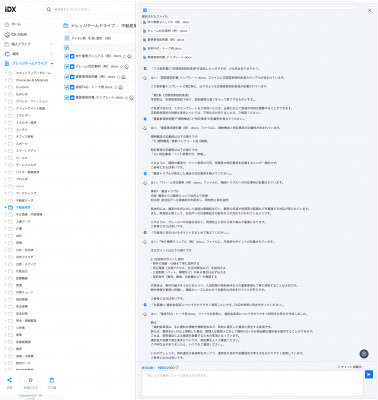Select the highlighted blue folder in the tree

click(x=23, y=207)
